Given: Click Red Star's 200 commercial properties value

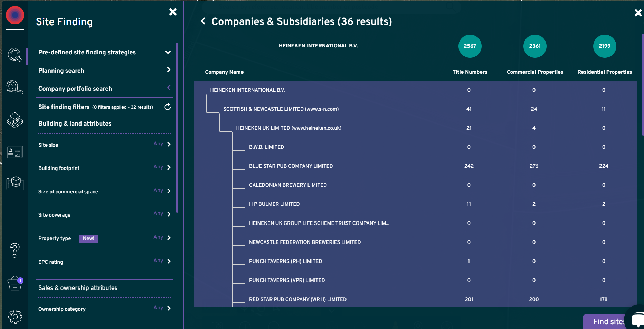Looking at the screenshot, I should (x=534, y=299).
